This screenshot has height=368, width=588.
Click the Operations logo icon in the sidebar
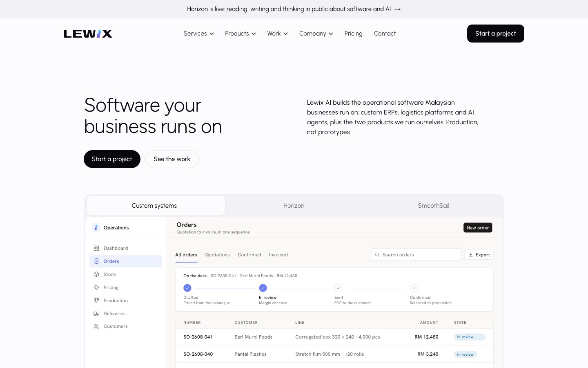tap(96, 228)
